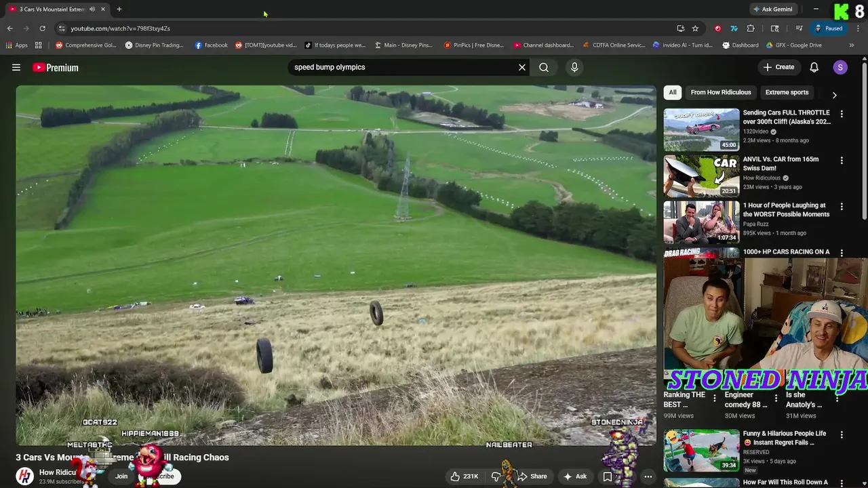Open options next to 'Engineer comedy 88' short

(x=776, y=399)
